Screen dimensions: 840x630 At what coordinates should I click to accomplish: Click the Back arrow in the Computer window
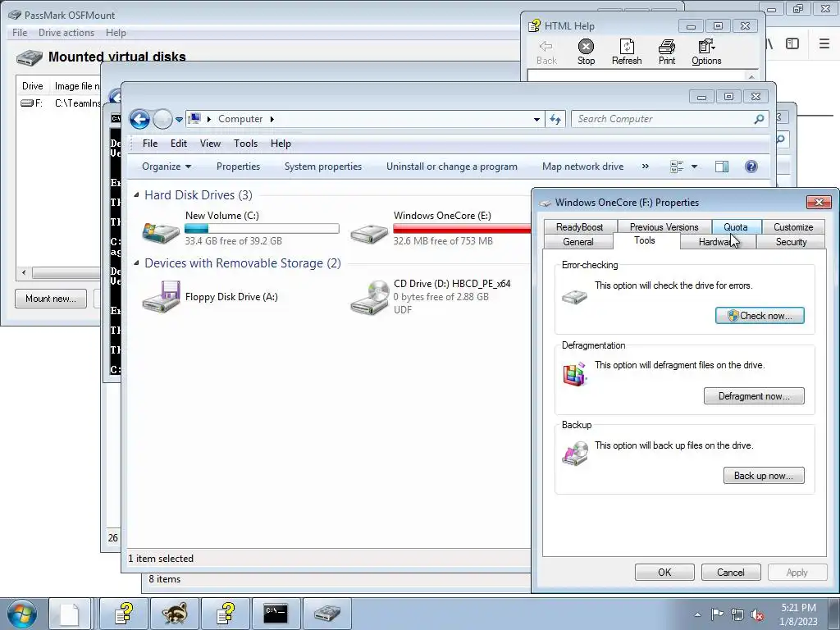[x=139, y=119]
